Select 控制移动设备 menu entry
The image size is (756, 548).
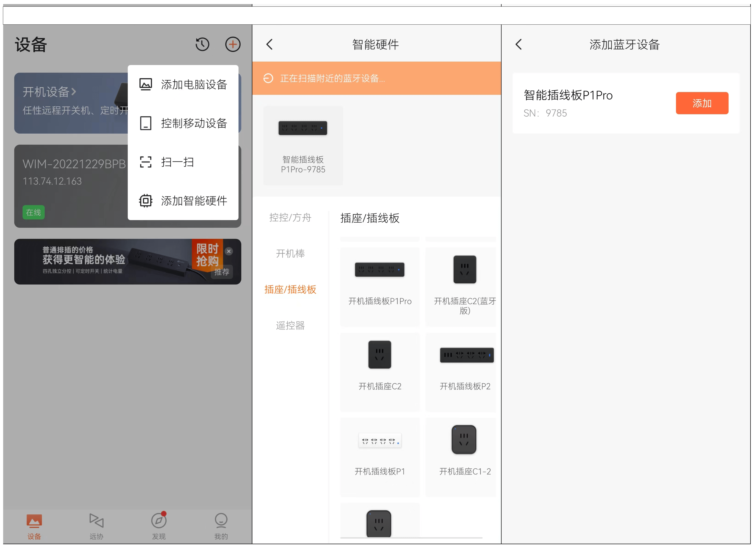[183, 123]
